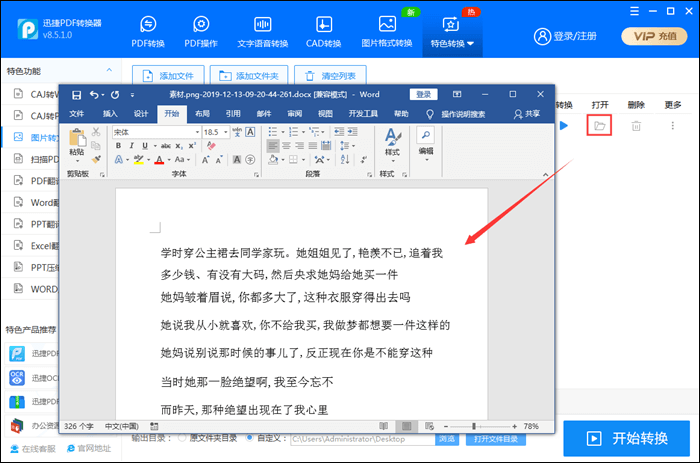Viewport: 700px width, 463px height.
Task: Click the VIP 充值 button
Action: (655, 36)
